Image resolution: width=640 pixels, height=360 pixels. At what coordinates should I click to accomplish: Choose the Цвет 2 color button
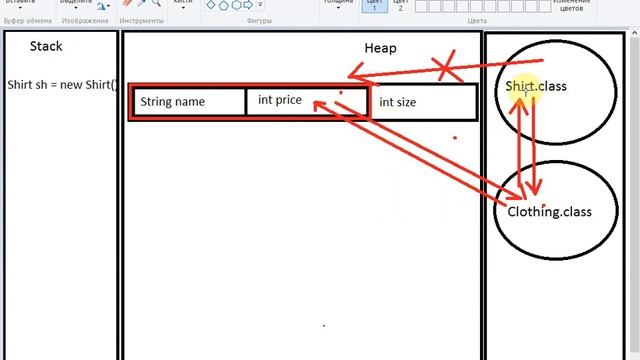coord(400,6)
